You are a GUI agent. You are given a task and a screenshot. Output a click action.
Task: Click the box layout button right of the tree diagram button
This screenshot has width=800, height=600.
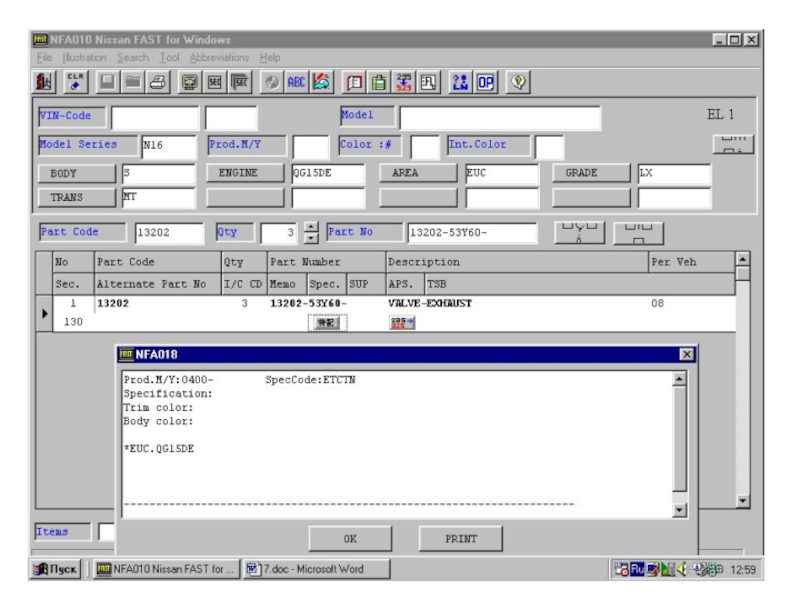point(638,233)
